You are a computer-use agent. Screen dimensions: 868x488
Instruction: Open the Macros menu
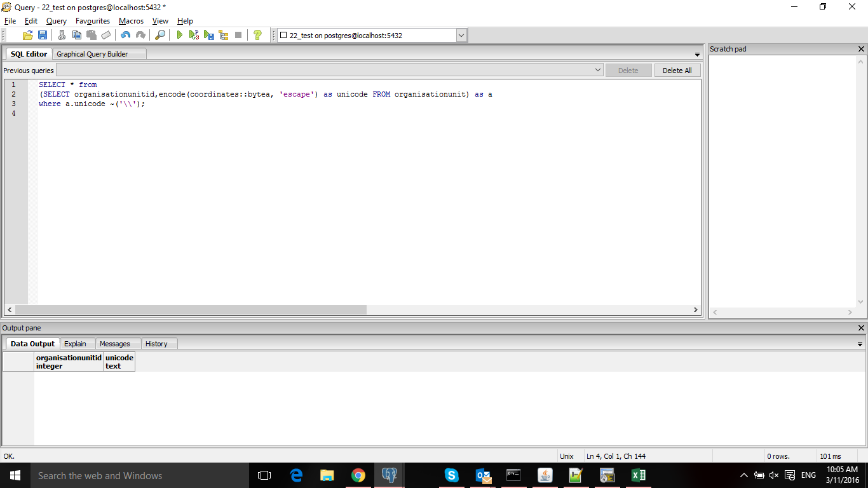pos(131,21)
